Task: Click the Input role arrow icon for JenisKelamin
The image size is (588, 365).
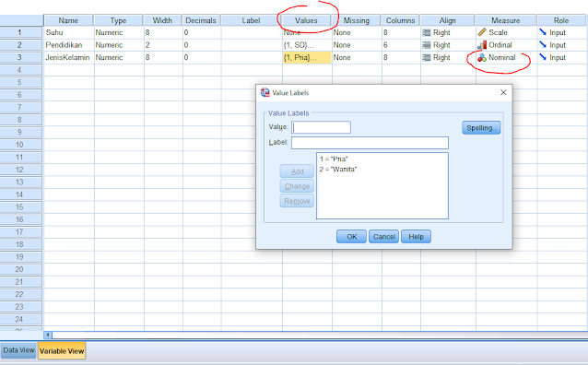Action: point(543,57)
